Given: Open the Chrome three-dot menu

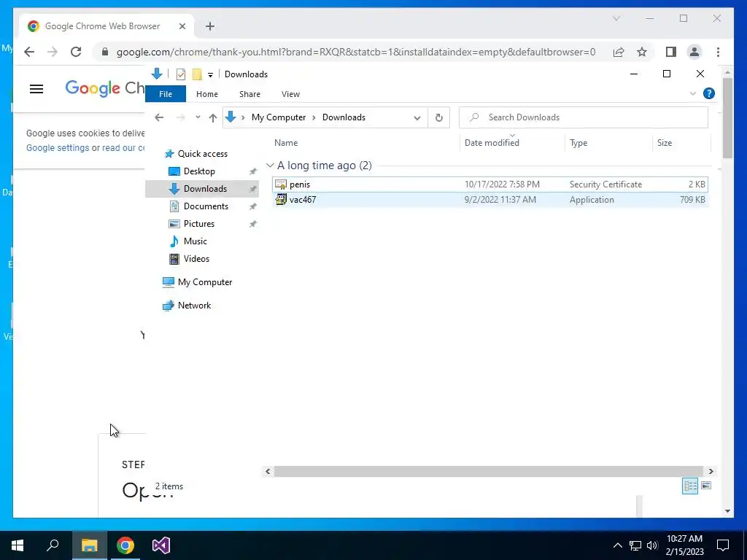Looking at the screenshot, I should tap(718, 52).
